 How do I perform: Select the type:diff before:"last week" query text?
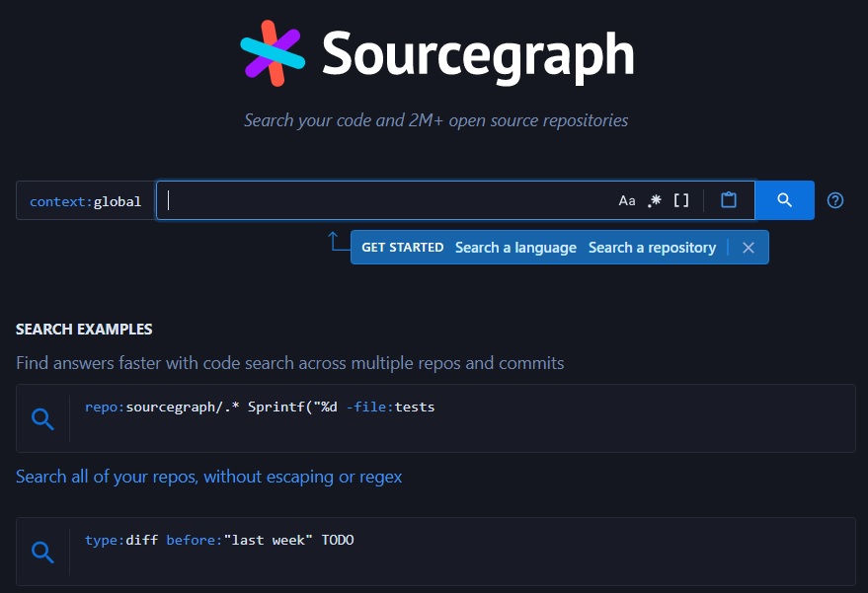pyautogui.click(x=219, y=540)
